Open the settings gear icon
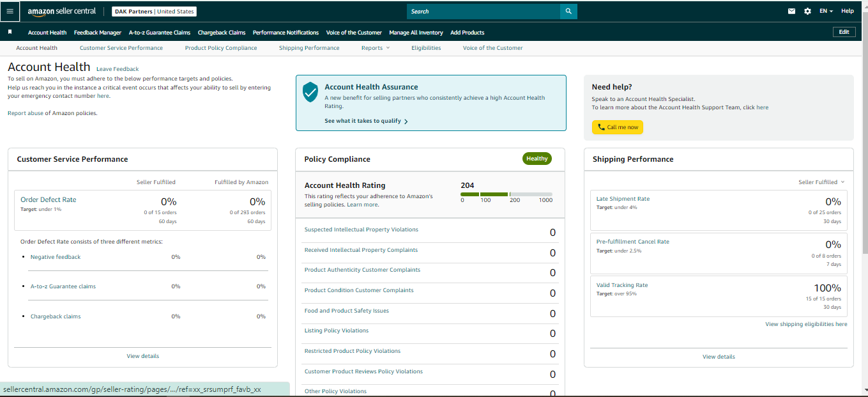The height and width of the screenshot is (397, 868). [x=807, y=11]
